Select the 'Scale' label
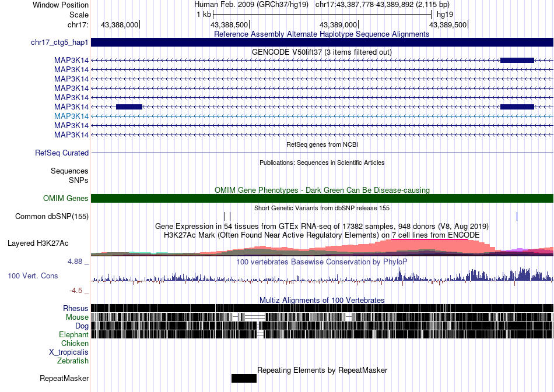 [x=79, y=15]
